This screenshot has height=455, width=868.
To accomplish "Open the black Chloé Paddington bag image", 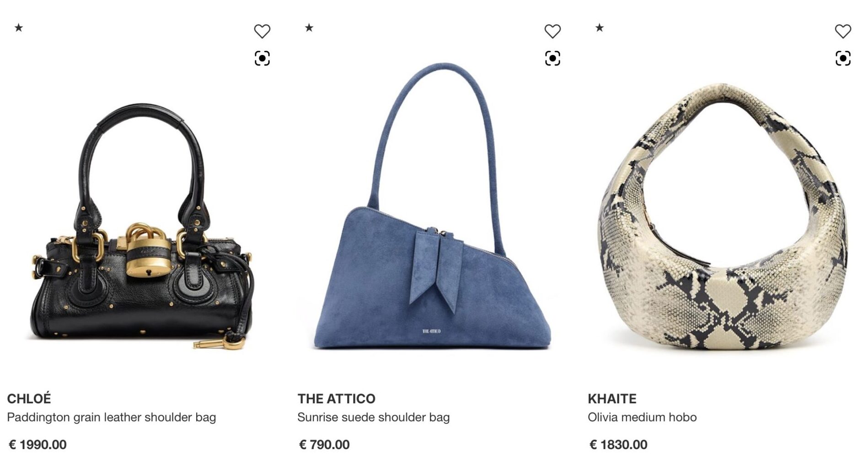I will pyautogui.click(x=142, y=227).
